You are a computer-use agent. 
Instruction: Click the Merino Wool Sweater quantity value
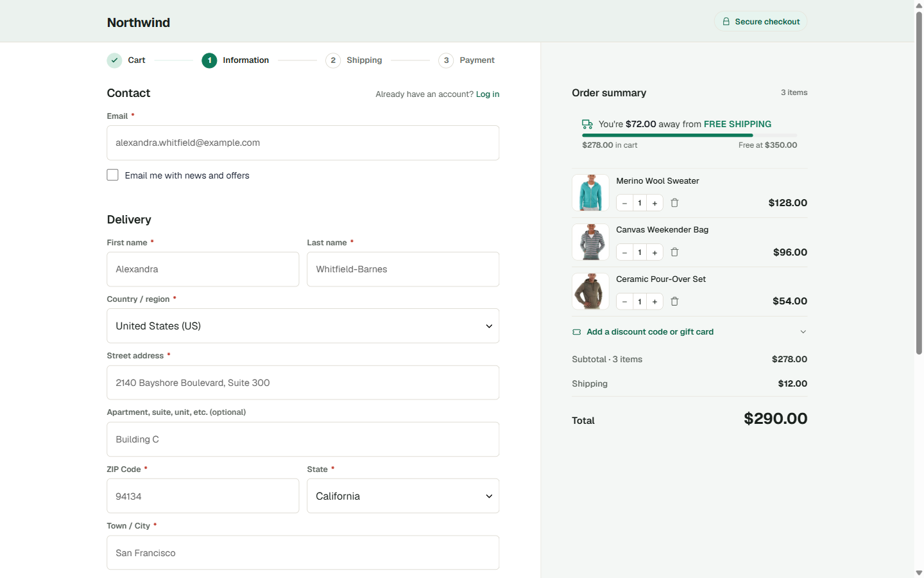(640, 203)
